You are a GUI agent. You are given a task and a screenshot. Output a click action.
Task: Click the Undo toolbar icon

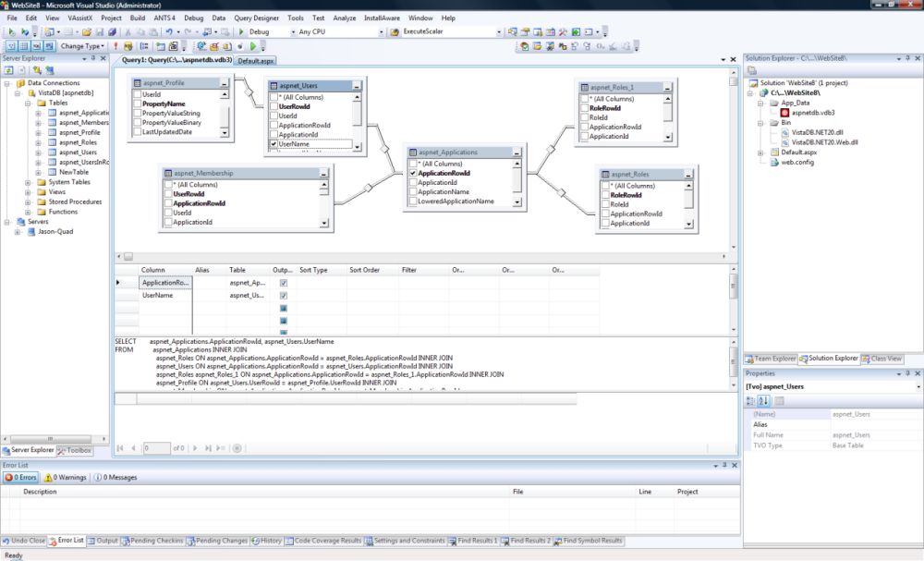coord(168,30)
